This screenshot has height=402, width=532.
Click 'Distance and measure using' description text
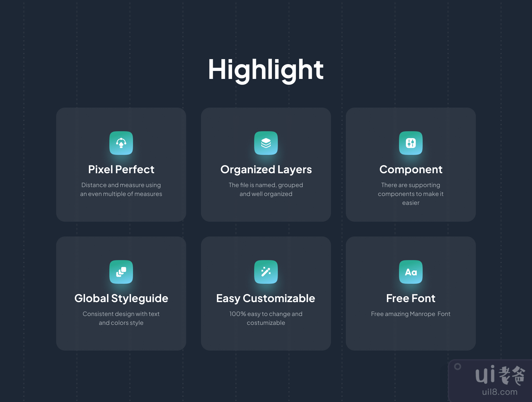click(x=121, y=185)
